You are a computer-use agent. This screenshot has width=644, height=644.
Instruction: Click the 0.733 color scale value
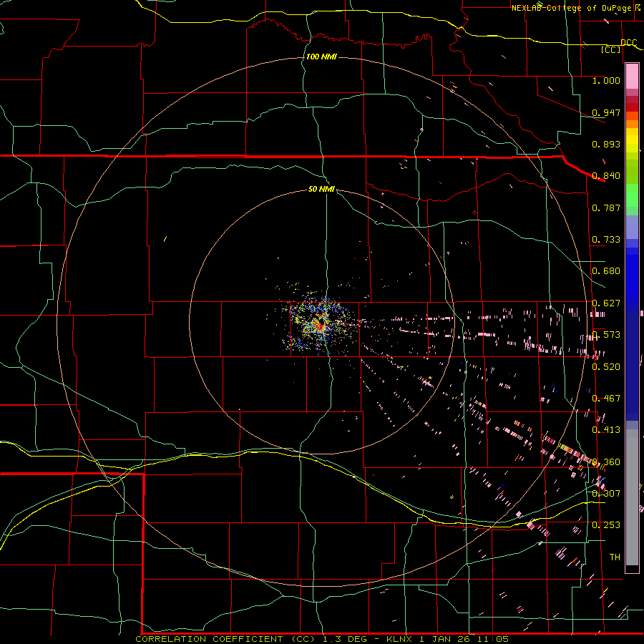pos(606,240)
